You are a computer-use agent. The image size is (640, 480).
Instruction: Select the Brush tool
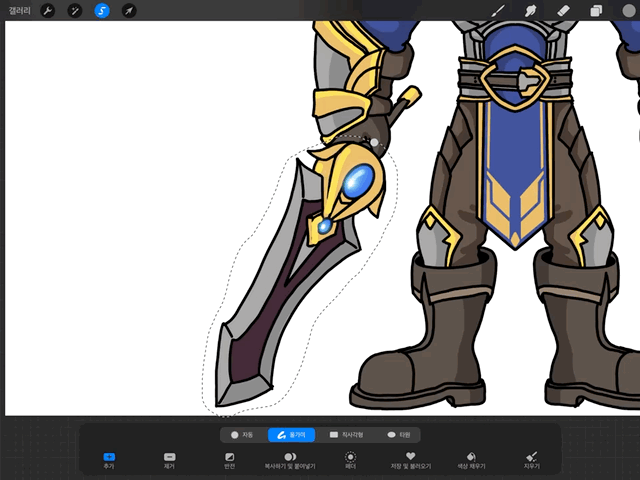(x=498, y=10)
